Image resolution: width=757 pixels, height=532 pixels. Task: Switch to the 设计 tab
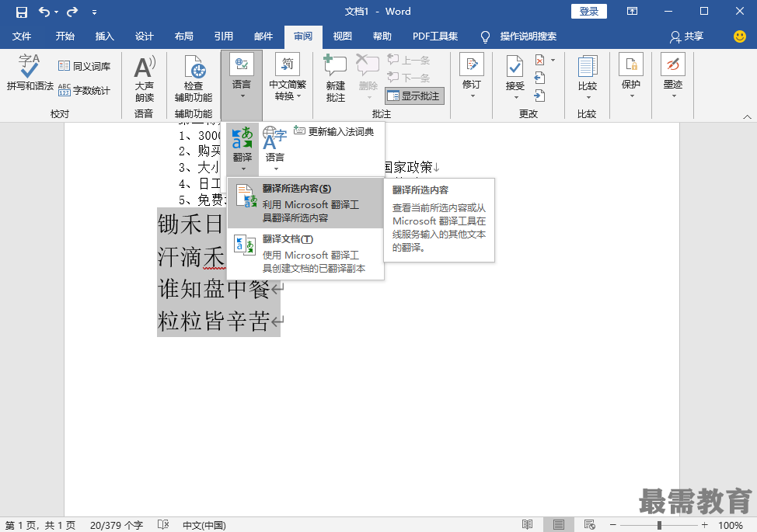point(145,37)
